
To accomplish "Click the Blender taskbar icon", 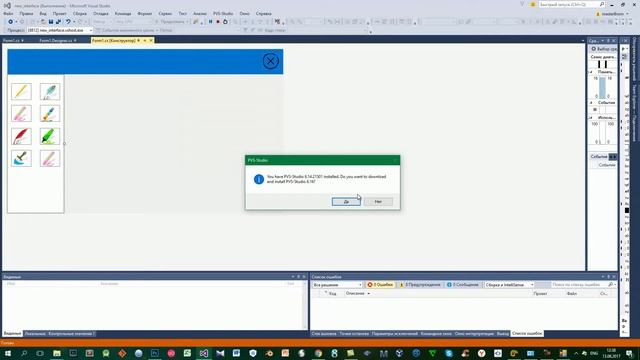I will pyautogui.click(x=269, y=353).
